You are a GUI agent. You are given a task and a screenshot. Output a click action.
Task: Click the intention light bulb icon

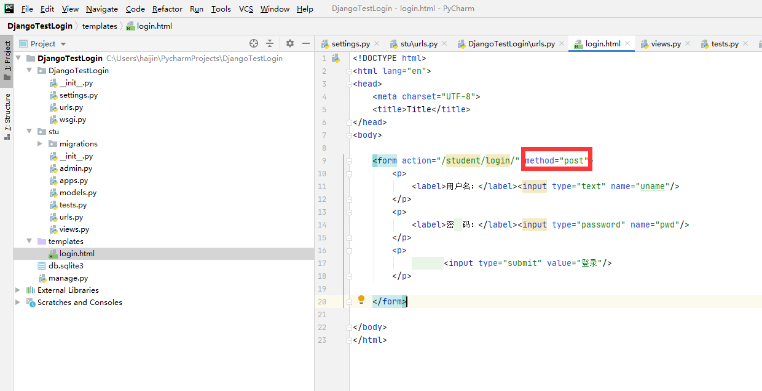(x=361, y=299)
